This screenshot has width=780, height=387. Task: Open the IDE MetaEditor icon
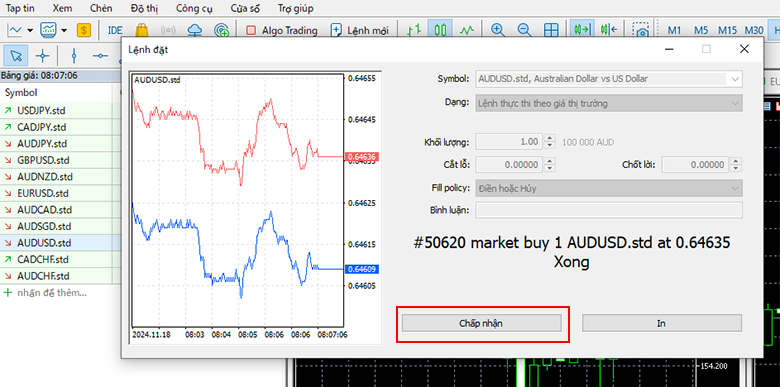(115, 30)
